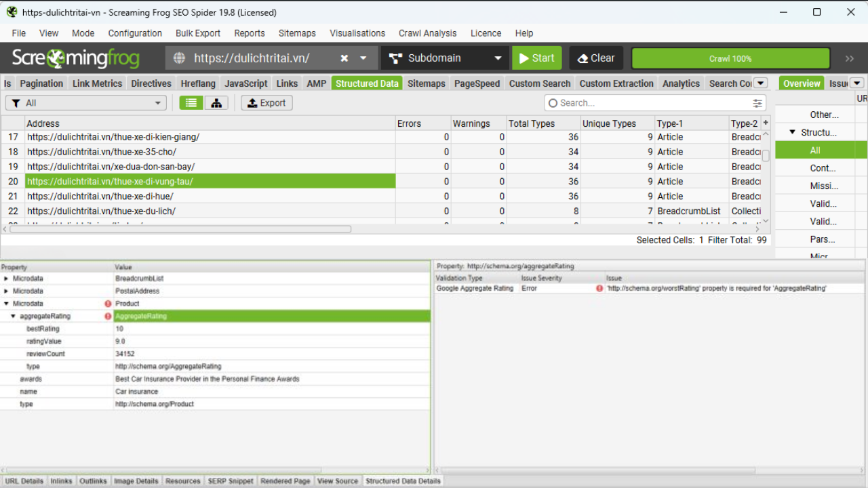The height and width of the screenshot is (488, 868).
Task: Open the Bulk Export menu
Action: point(198,33)
